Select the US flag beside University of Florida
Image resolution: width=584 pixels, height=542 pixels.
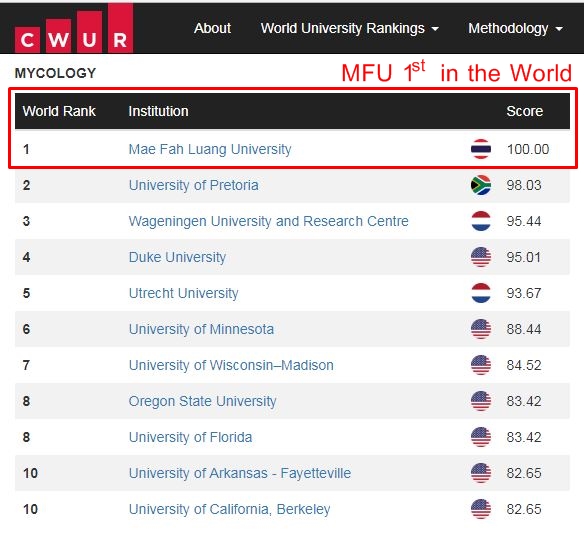tap(481, 437)
